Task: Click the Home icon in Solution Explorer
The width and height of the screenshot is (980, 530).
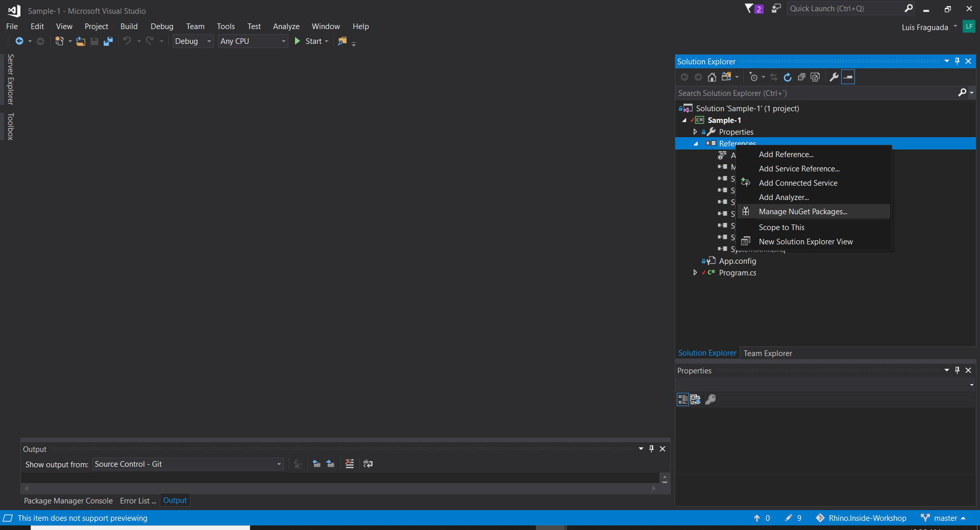Action: pos(712,77)
